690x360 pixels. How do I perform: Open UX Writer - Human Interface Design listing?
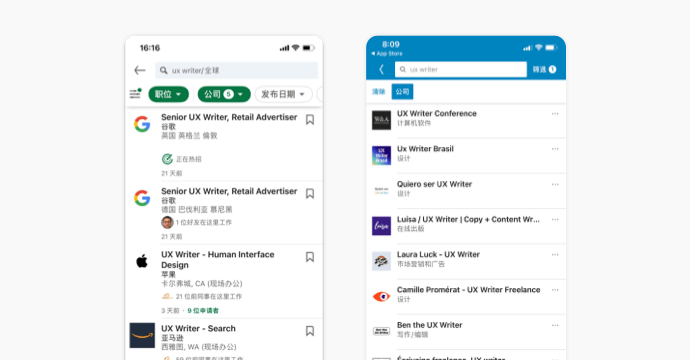point(217,260)
